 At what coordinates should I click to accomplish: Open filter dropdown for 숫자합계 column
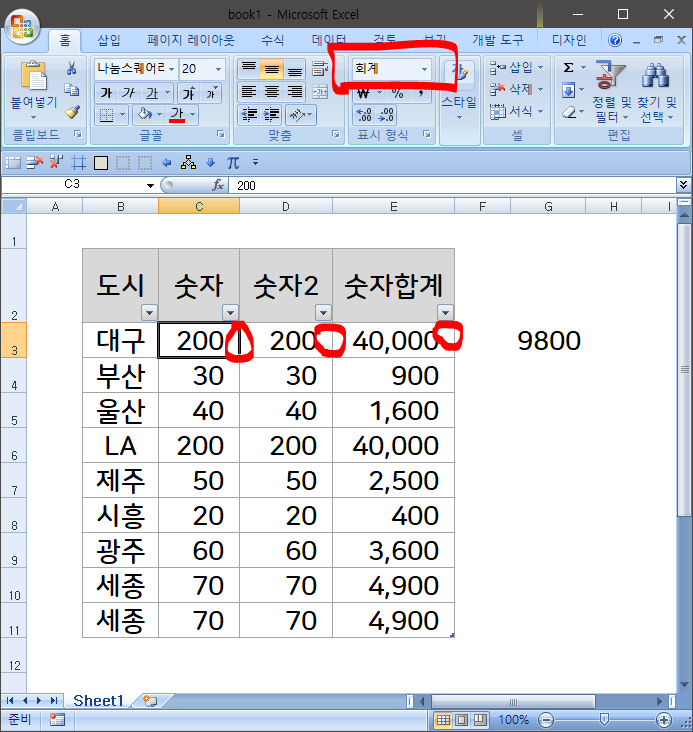(445, 312)
